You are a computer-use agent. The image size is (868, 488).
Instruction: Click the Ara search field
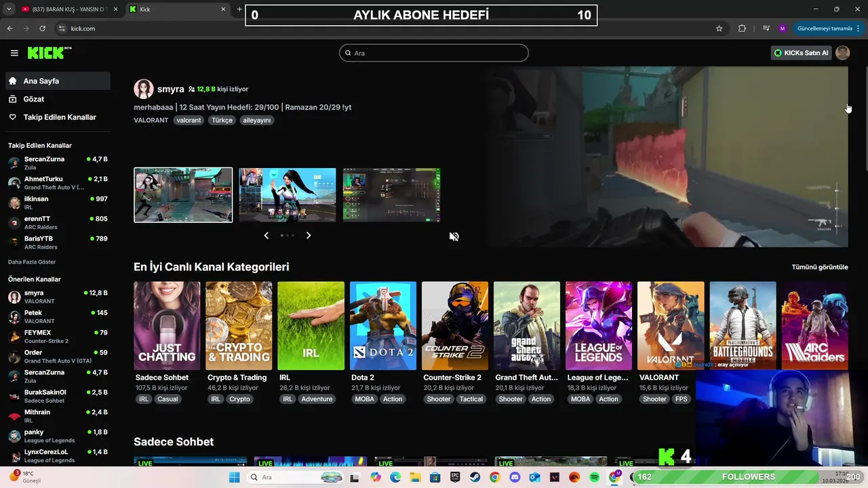click(434, 53)
